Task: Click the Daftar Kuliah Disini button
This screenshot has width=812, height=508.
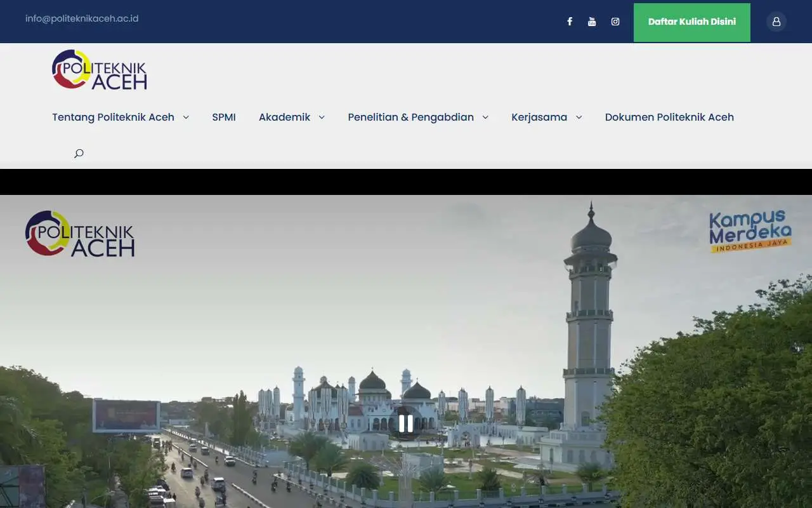Action: pos(692,22)
